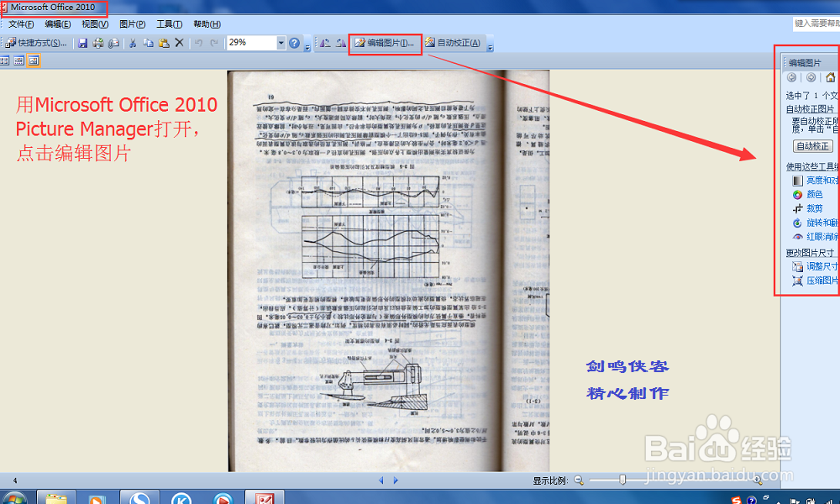Cut using the scissors icon
Screen dimensions: 840x504
[x=133, y=43]
